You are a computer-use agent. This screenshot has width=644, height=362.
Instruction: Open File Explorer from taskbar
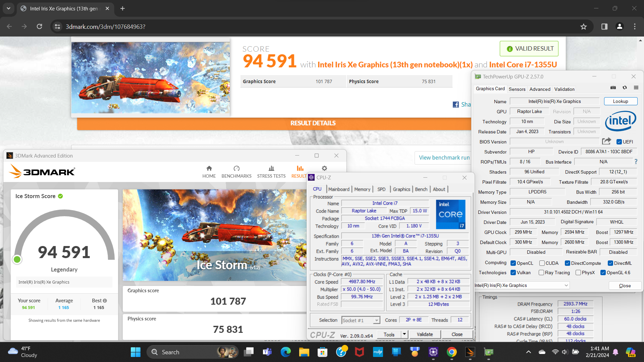(x=304, y=352)
